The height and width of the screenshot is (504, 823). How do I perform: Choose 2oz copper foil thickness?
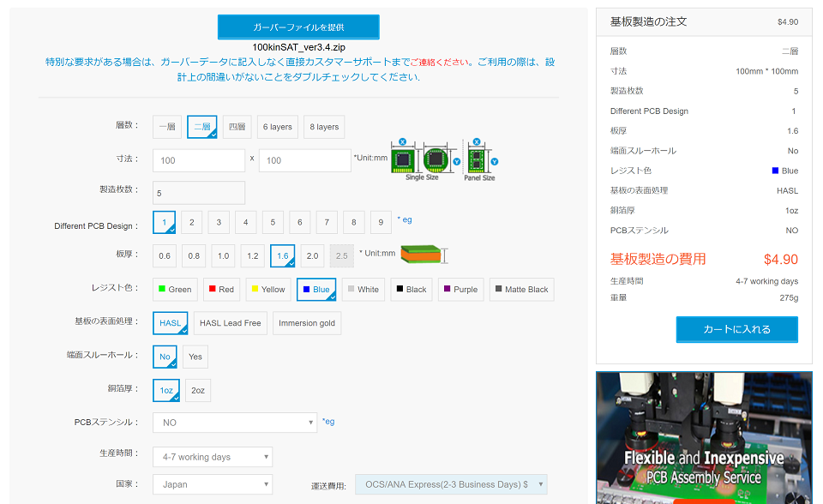tap(198, 391)
